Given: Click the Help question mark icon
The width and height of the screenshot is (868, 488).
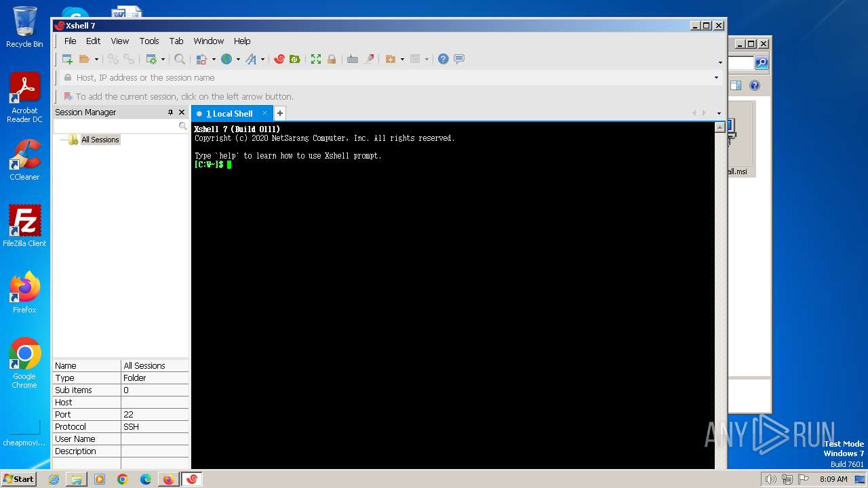Looking at the screenshot, I should click(x=443, y=59).
